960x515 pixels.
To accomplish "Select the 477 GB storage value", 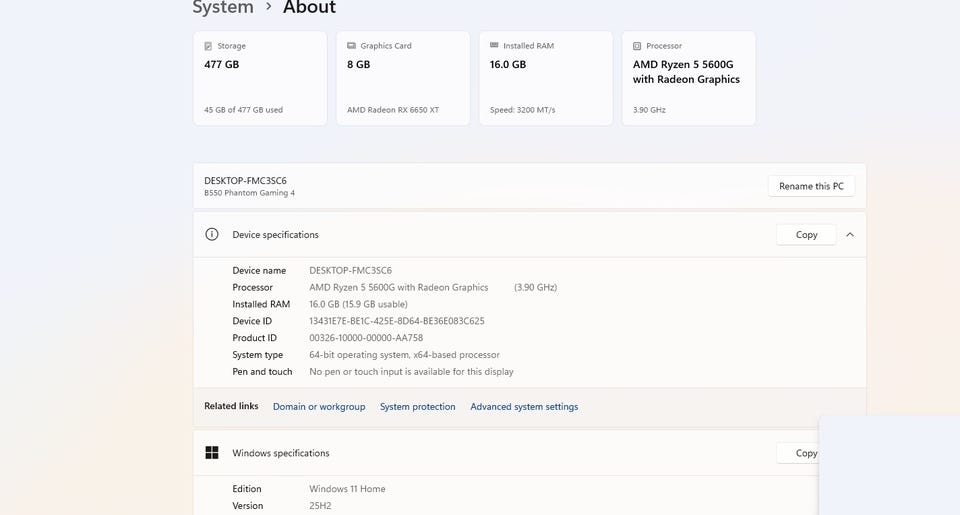I will tap(221, 65).
